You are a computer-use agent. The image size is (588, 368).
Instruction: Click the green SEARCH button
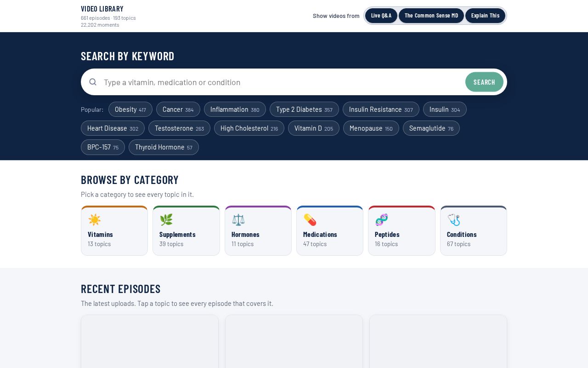484,82
